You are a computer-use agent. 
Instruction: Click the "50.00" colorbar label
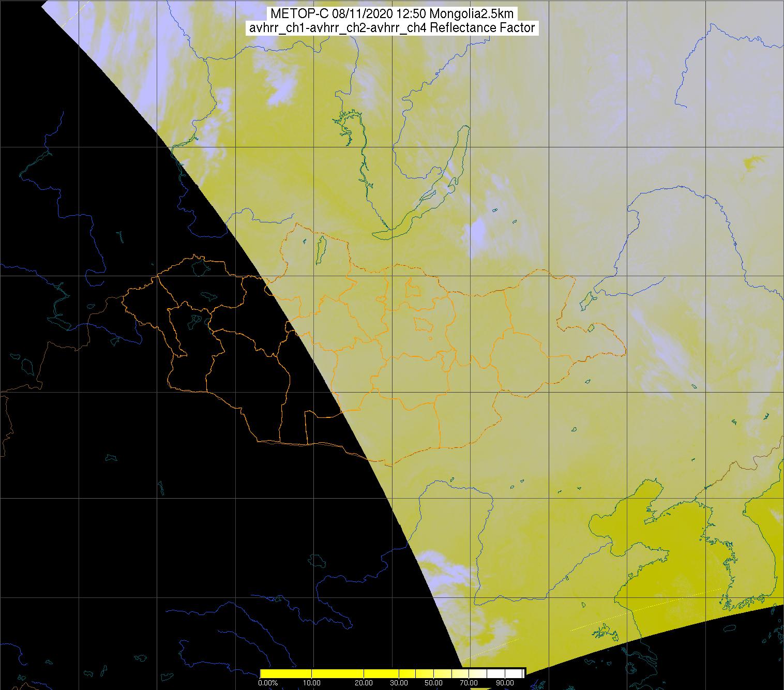click(434, 683)
